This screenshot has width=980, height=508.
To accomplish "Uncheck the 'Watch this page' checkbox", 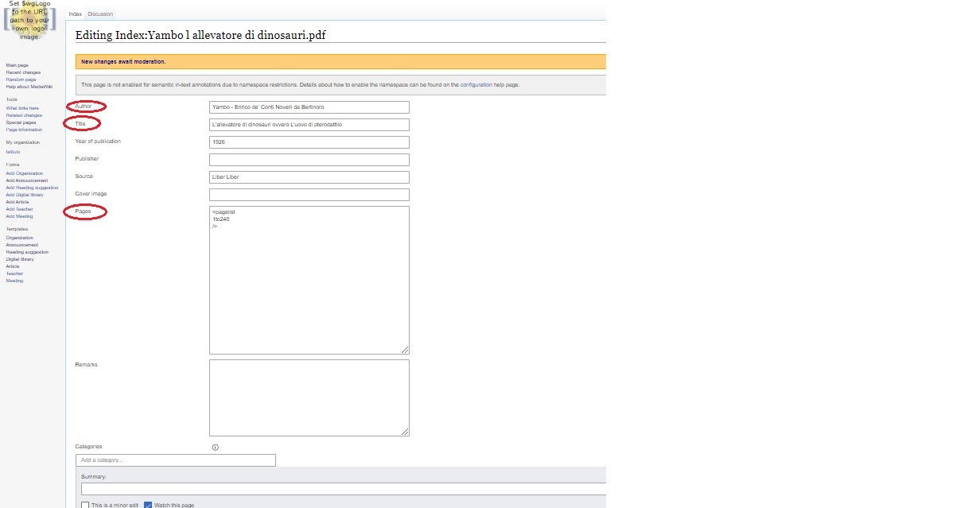I will (148, 505).
